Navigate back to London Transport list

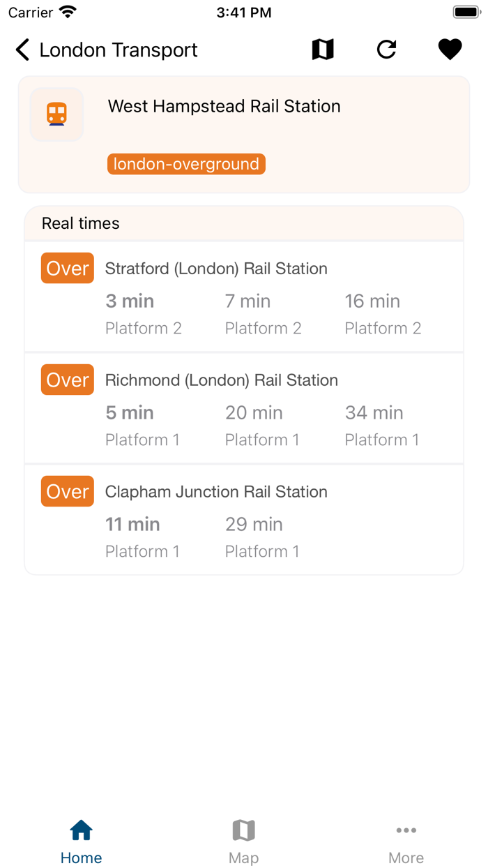pyautogui.click(x=22, y=50)
